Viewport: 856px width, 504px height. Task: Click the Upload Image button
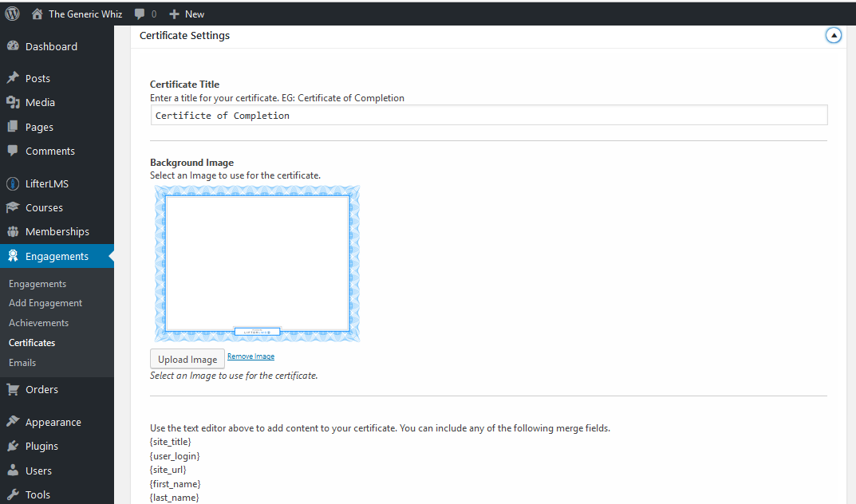(x=187, y=358)
